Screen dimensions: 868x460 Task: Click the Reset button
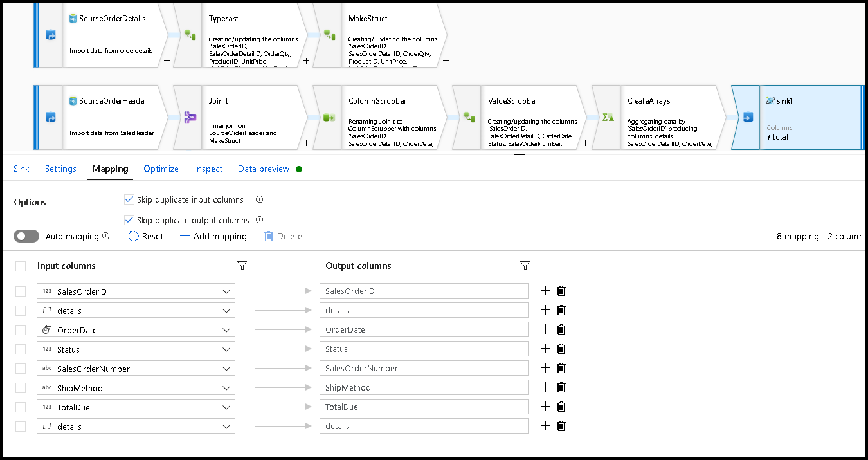[146, 236]
